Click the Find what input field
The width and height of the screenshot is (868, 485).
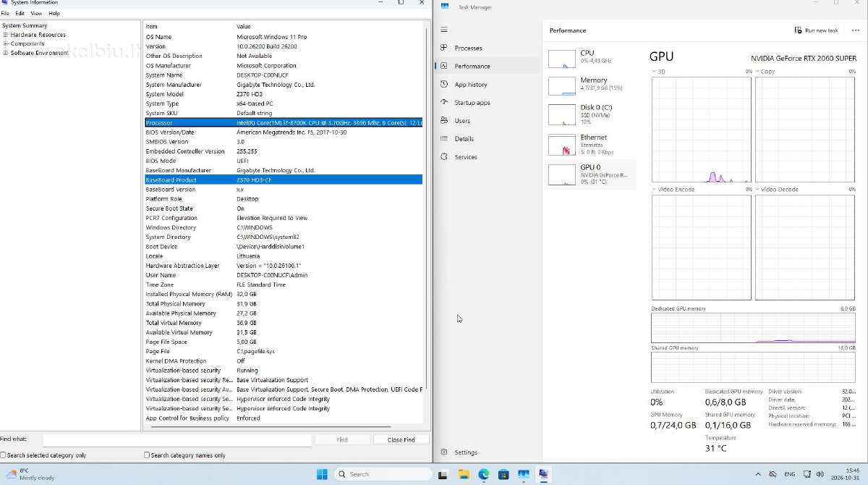click(177, 439)
